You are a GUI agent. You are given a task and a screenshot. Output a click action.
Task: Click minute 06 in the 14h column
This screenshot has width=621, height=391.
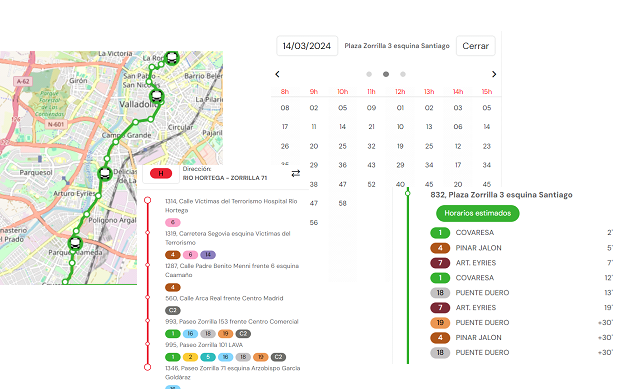point(458,127)
